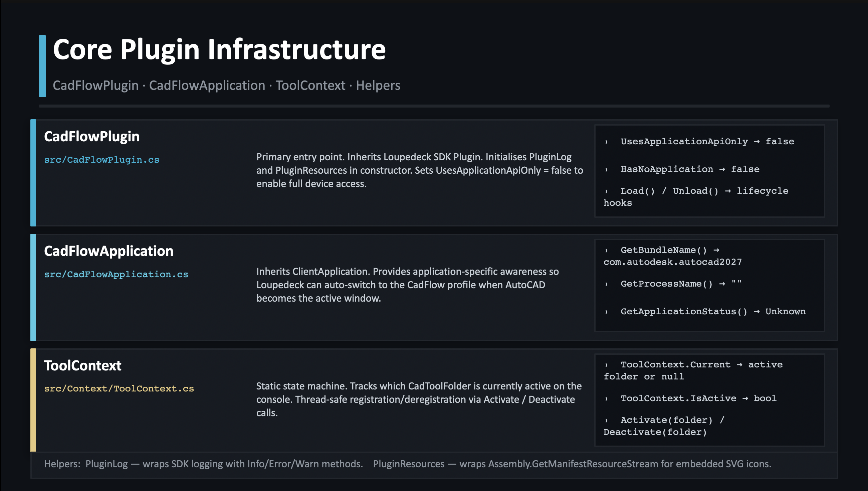
Task: Click chevron beside UsesApplicationApiOnly entry
Action: point(606,142)
